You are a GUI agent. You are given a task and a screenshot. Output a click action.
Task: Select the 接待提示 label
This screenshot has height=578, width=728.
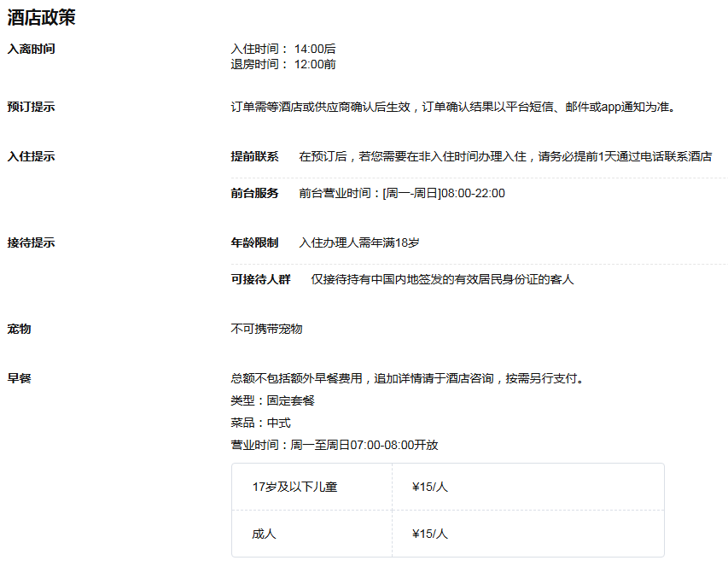click(31, 242)
